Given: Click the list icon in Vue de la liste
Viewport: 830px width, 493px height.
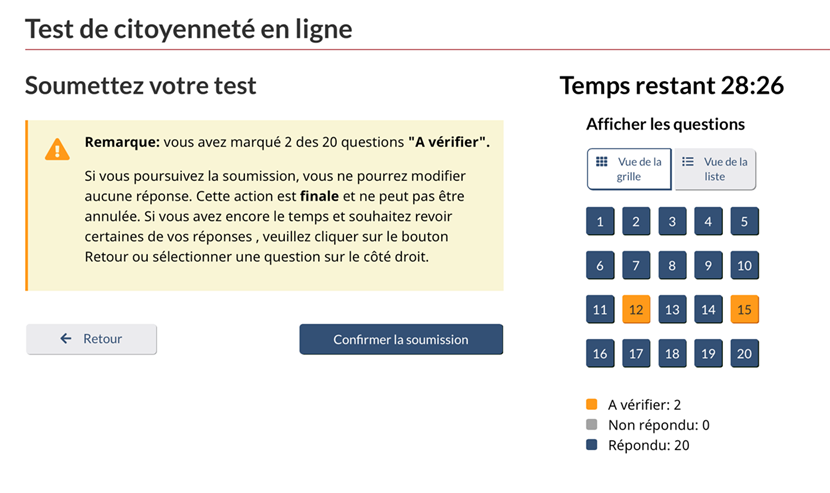Looking at the screenshot, I should tap(688, 161).
